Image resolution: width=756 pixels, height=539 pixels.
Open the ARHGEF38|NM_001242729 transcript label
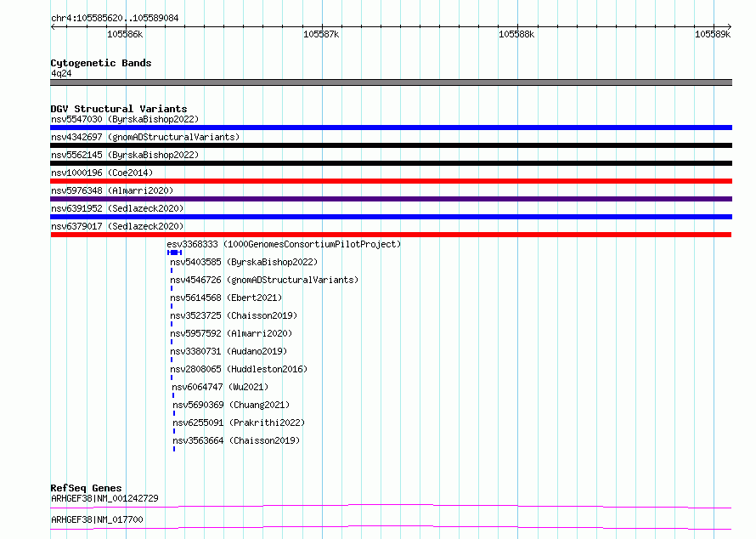click(x=104, y=498)
